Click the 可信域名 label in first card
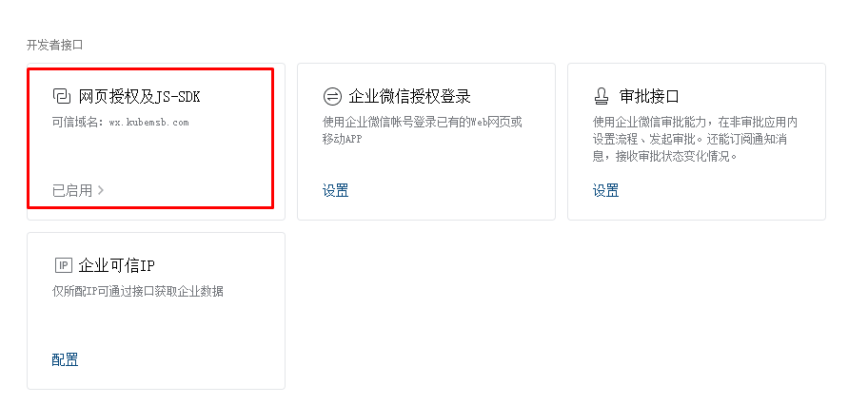 point(78,123)
